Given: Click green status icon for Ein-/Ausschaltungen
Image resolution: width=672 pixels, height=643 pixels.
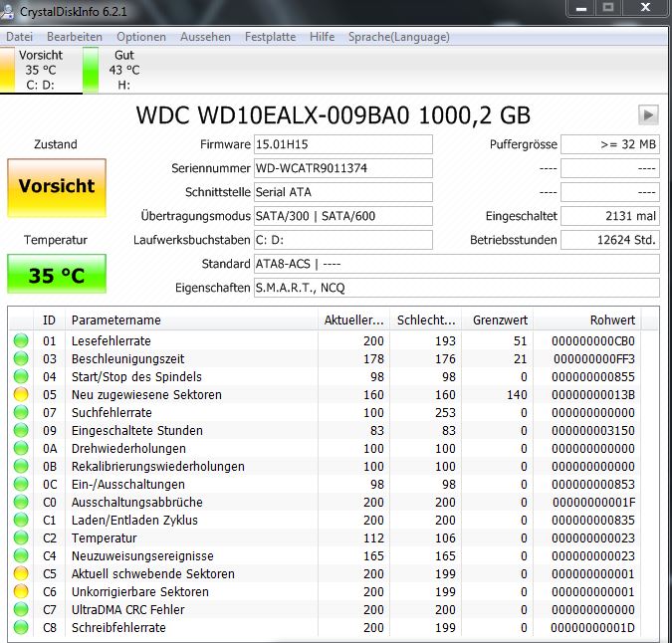Looking at the screenshot, I should tap(21, 484).
